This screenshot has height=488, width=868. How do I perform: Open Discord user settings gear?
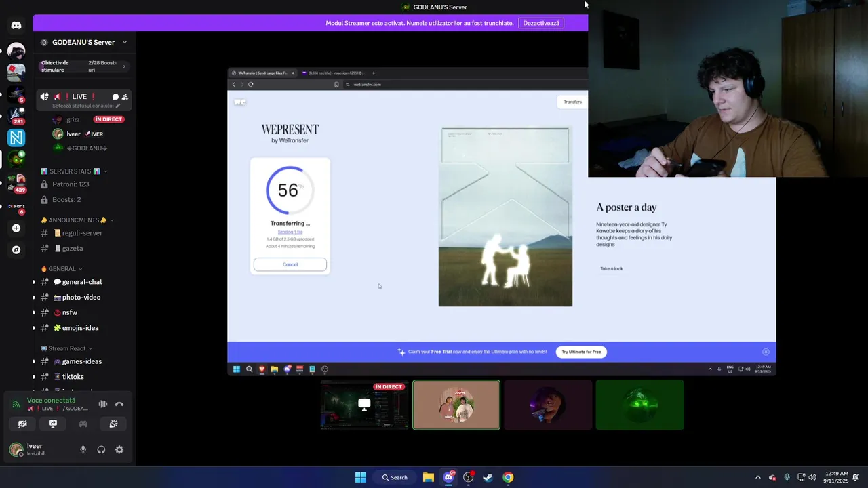[x=119, y=449]
